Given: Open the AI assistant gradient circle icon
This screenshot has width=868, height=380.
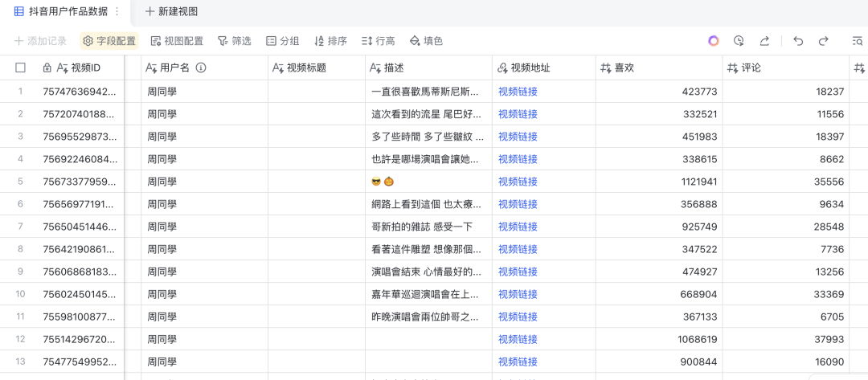Looking at the screenshot, I should click(713, 41).
